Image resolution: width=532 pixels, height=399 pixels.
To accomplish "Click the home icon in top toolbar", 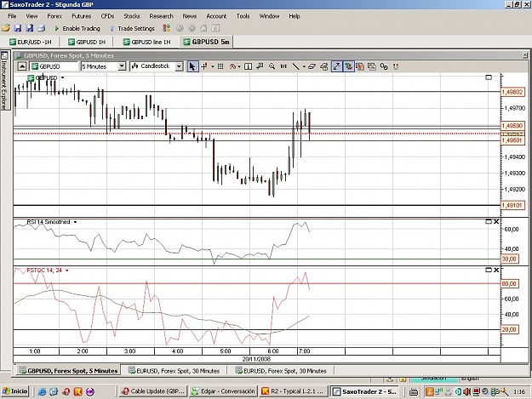I will point(203,28).
